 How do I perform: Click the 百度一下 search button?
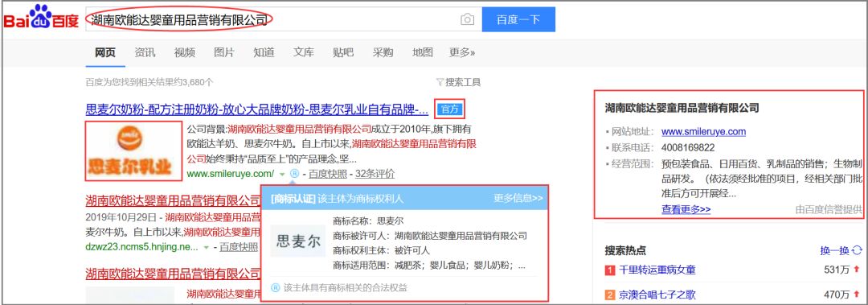pyautogui.click(x=518, y=20)
